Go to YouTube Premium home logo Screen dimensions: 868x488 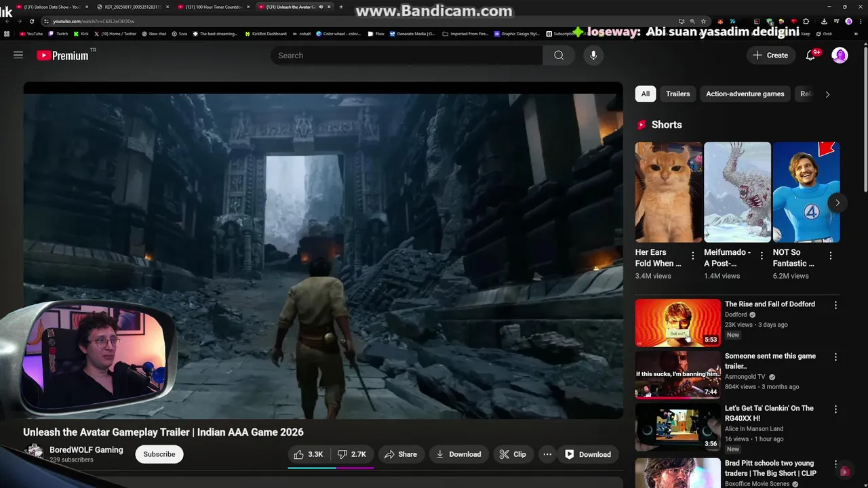coord(63,56)
